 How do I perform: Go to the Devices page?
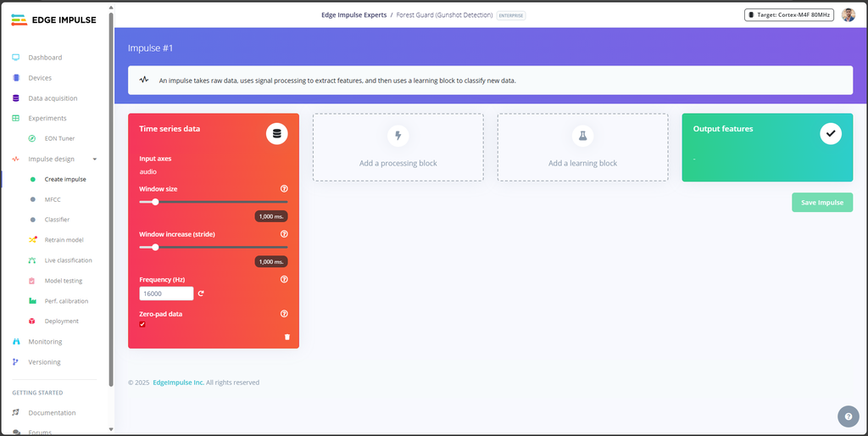click(x=40, y=78)
